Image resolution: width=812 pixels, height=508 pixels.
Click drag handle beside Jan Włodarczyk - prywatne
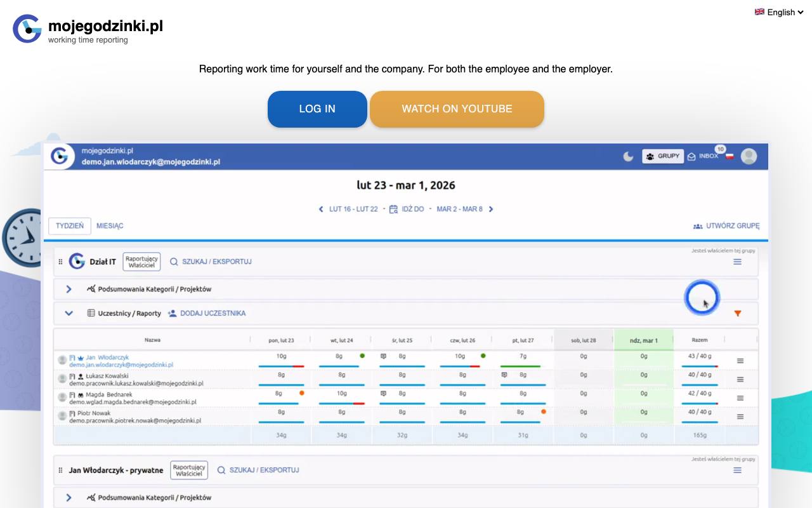pos(61,471)
